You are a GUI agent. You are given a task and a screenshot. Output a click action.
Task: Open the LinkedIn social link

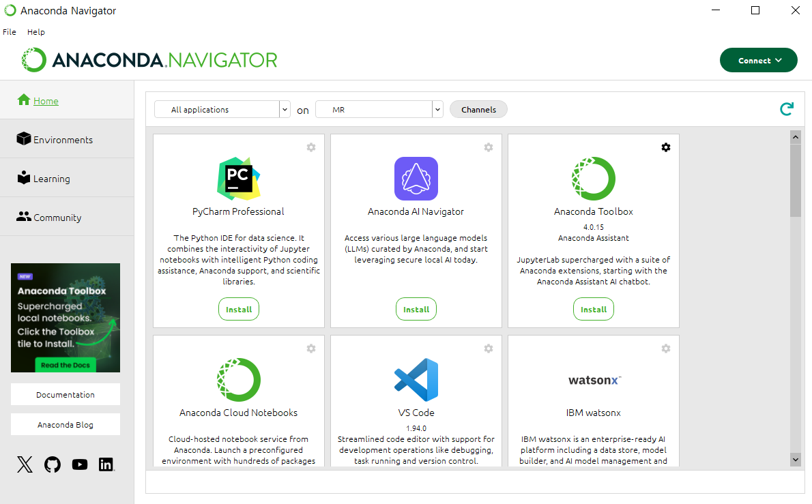pyautogui.click(x=106, y=464)
